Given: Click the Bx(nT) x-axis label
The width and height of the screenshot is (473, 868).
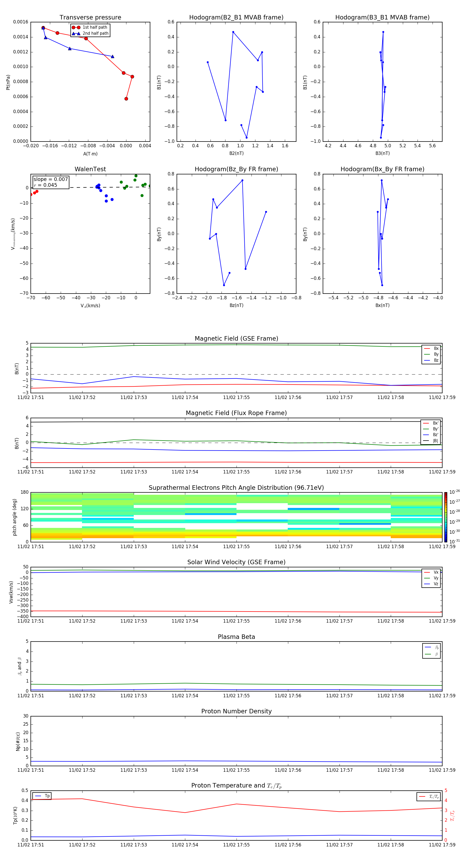Looking at the screenshot, I should click(x=382, y=305).
